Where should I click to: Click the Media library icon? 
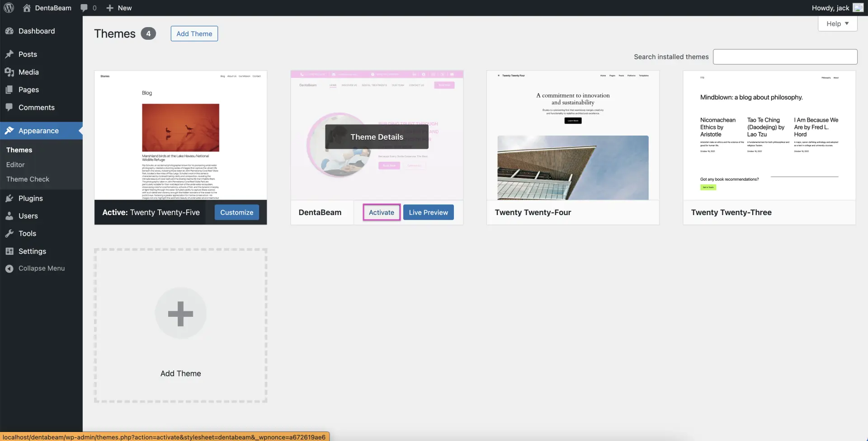[9, 72]
